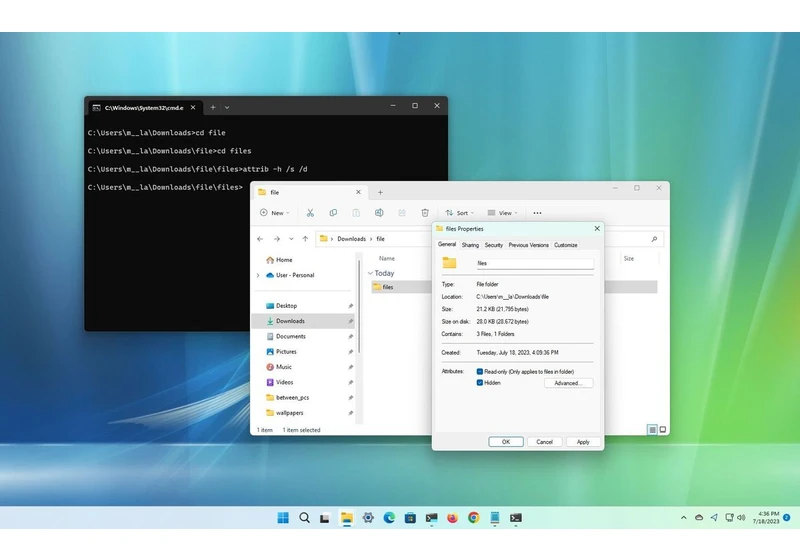The image size is (800, 560).
Task: Select the wallpapers folder in navigation pane
Action: coord(304,413)
